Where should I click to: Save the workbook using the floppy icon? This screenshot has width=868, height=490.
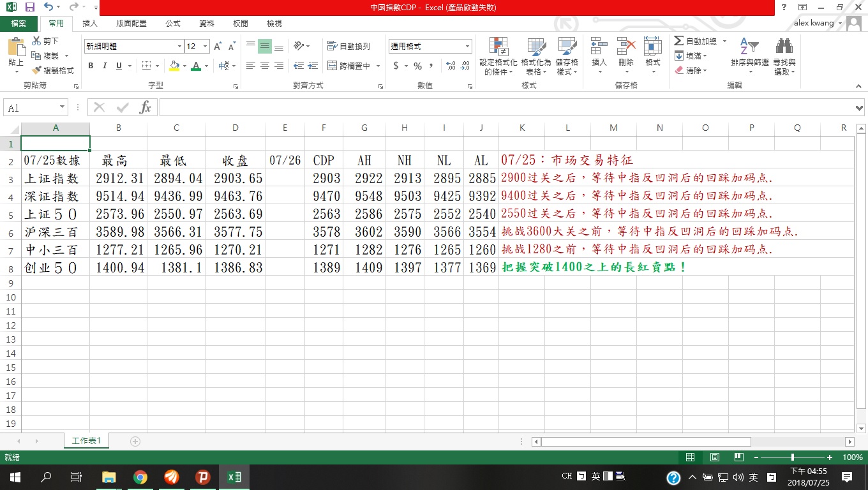click(29, 7)
